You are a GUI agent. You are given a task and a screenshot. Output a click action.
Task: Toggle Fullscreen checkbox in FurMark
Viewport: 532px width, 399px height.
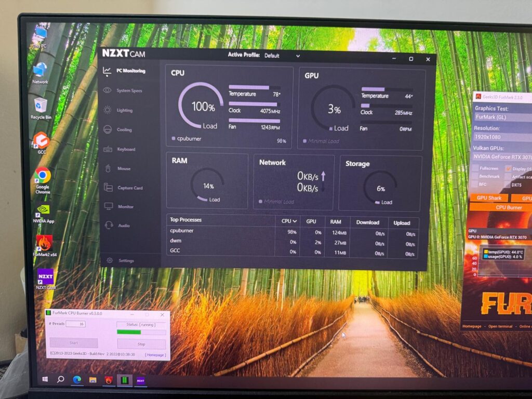[476, 168]
